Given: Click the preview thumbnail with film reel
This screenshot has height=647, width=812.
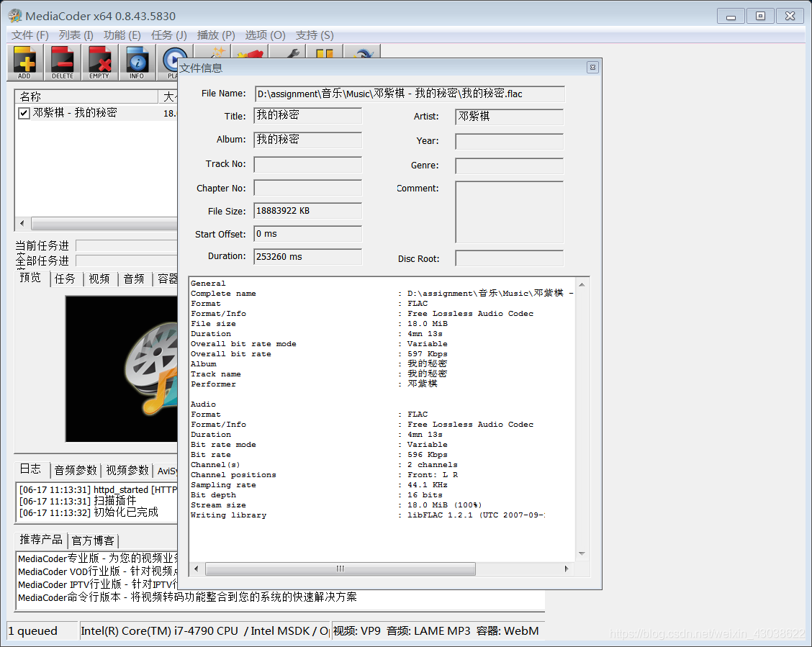Looking at the screenshot, I should pos(122,368).
